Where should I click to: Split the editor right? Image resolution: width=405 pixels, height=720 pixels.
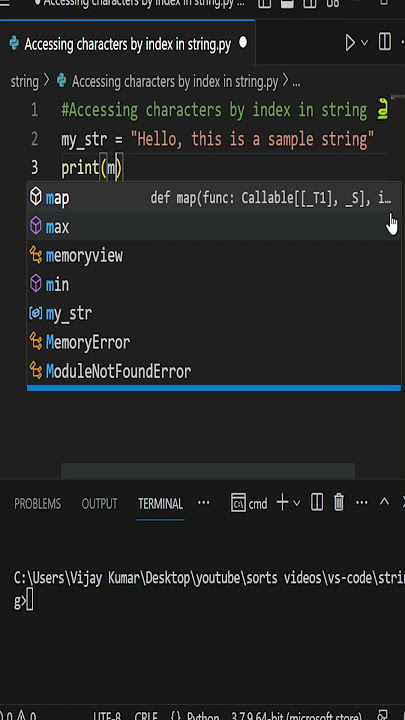384,43
